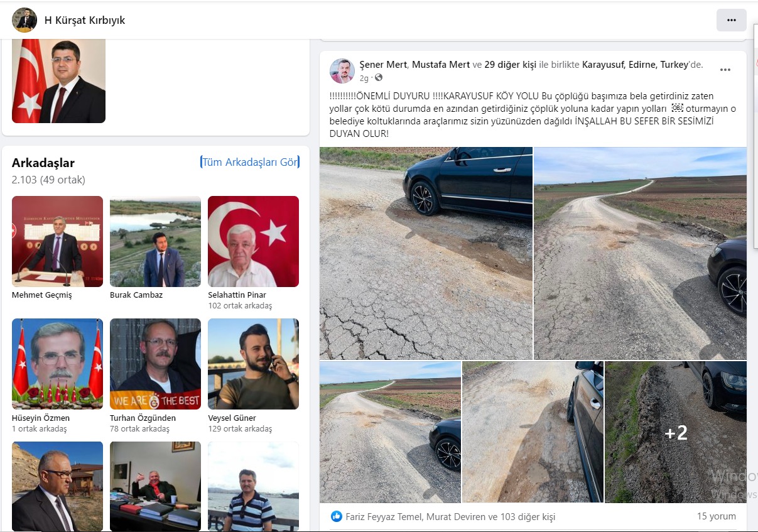
Task: Click Turhan Özgünden friend name
Action: coord(143,418)
